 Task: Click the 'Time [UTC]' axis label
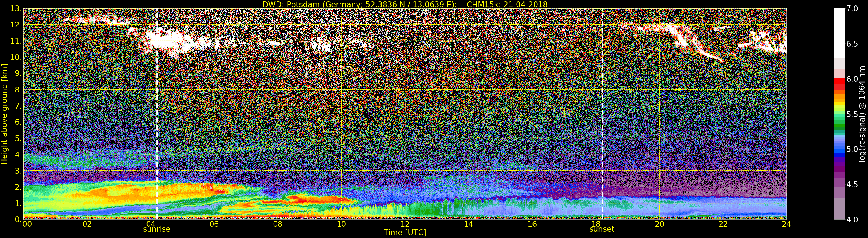click(405, 233)
